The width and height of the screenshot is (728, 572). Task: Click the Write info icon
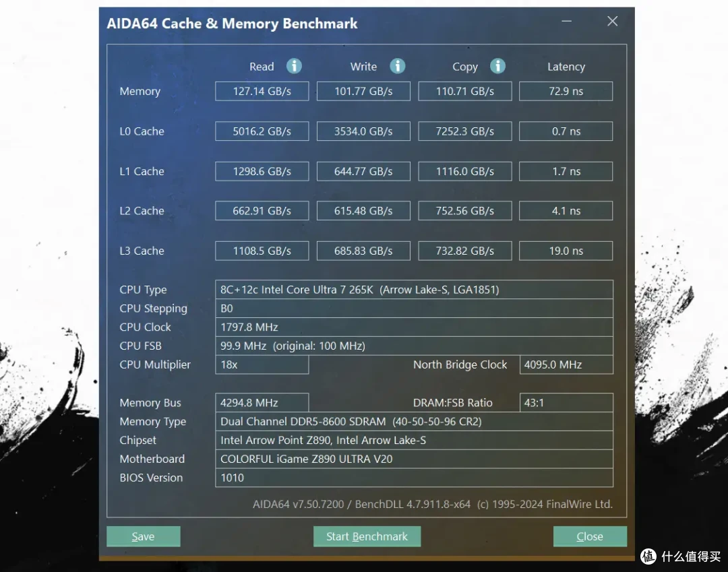pos(397,66)
